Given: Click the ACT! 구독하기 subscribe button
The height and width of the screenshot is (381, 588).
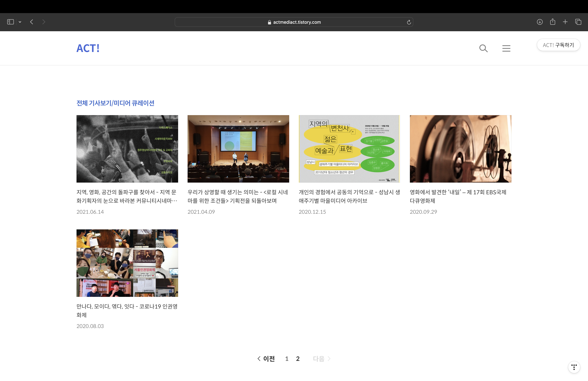Looking at the screenshot, I should point(558,45).
